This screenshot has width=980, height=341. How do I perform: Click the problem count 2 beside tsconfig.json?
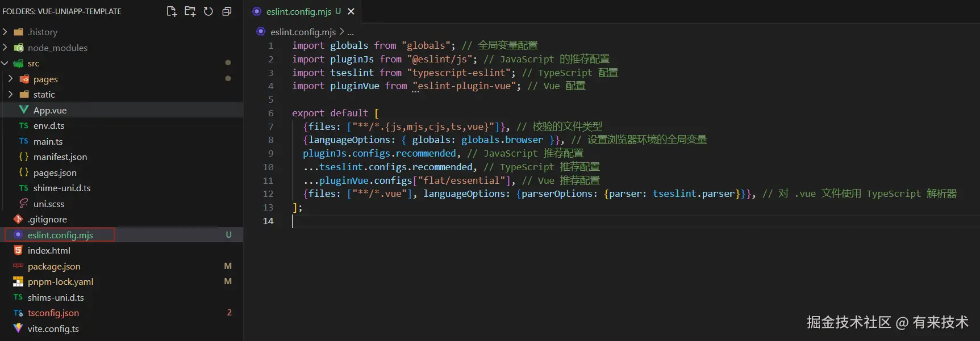pyautogui.click(x=230, y=313)
